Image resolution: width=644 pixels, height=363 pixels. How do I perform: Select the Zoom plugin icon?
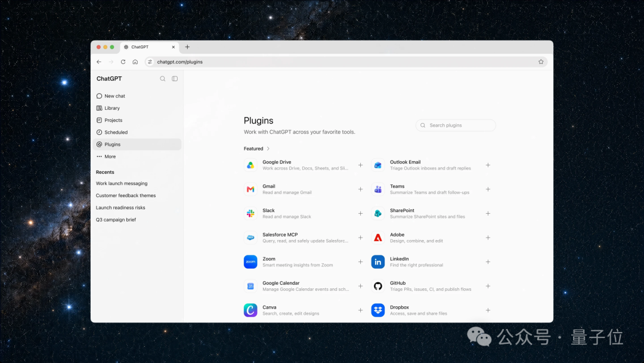250,262
